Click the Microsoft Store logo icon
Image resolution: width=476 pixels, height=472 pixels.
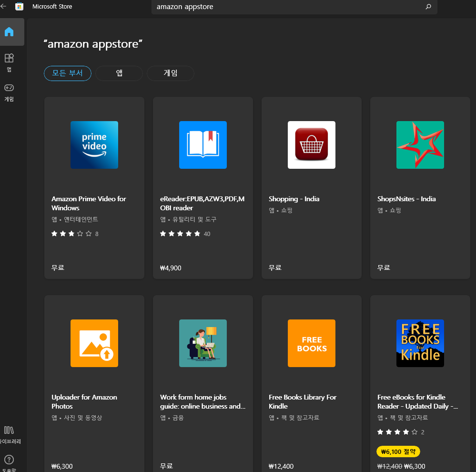(x=19, y=6)
